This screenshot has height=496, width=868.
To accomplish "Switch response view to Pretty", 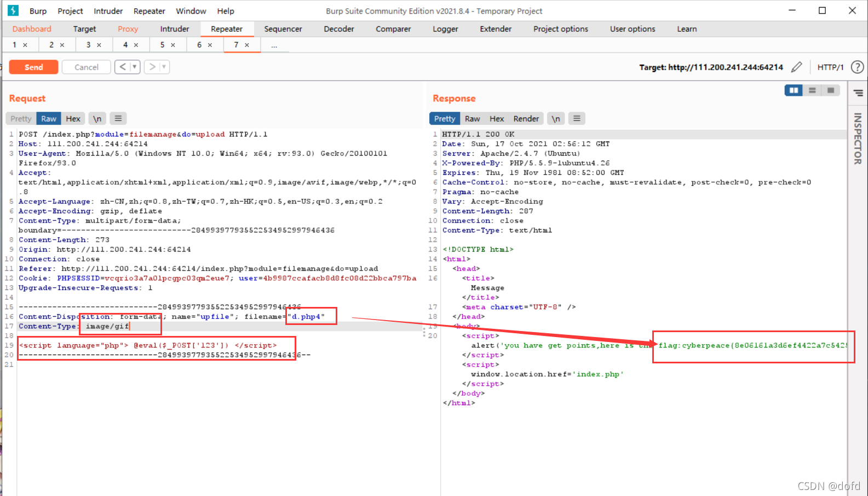I will 445,118.
